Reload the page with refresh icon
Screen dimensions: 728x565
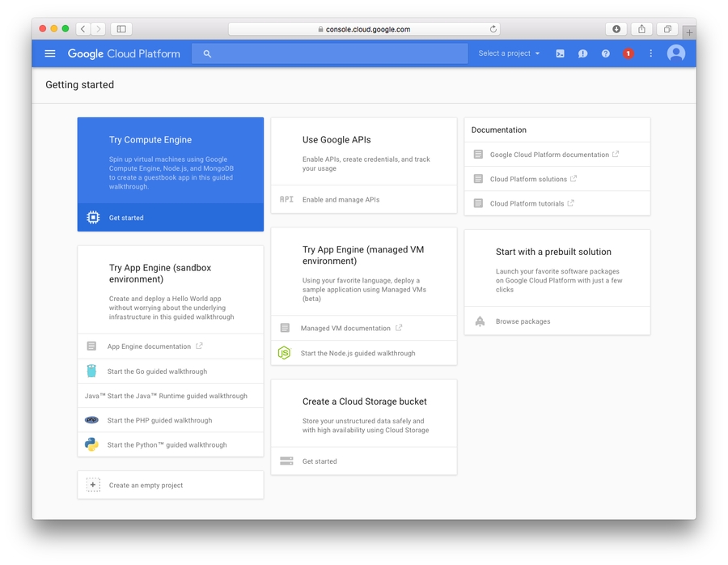pyautogui.click(x=493, y=29)
